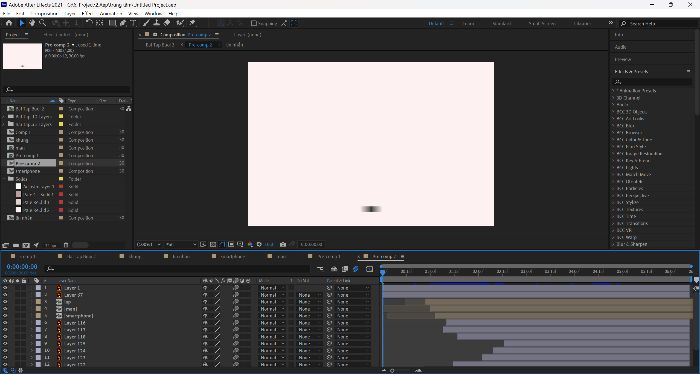The height and width of the screenshot is (374, 700).
Task: Click the trash delete icon in Project panel
Action: point(66,245)
